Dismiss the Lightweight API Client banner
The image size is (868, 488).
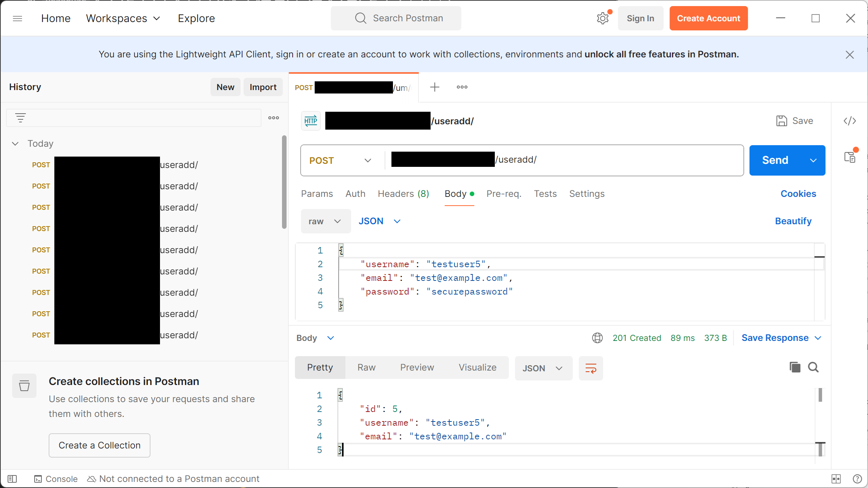point(850,55)
